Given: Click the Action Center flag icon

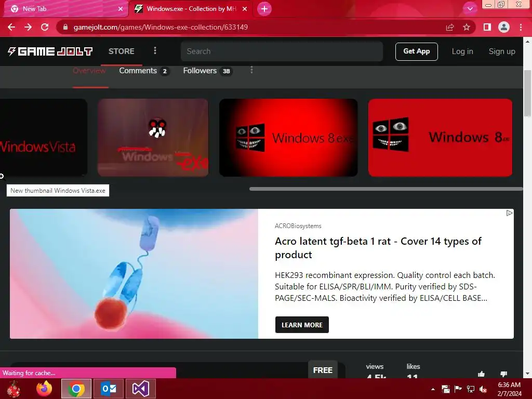Looking at the screenshot, I should click(x=458, y=389).
